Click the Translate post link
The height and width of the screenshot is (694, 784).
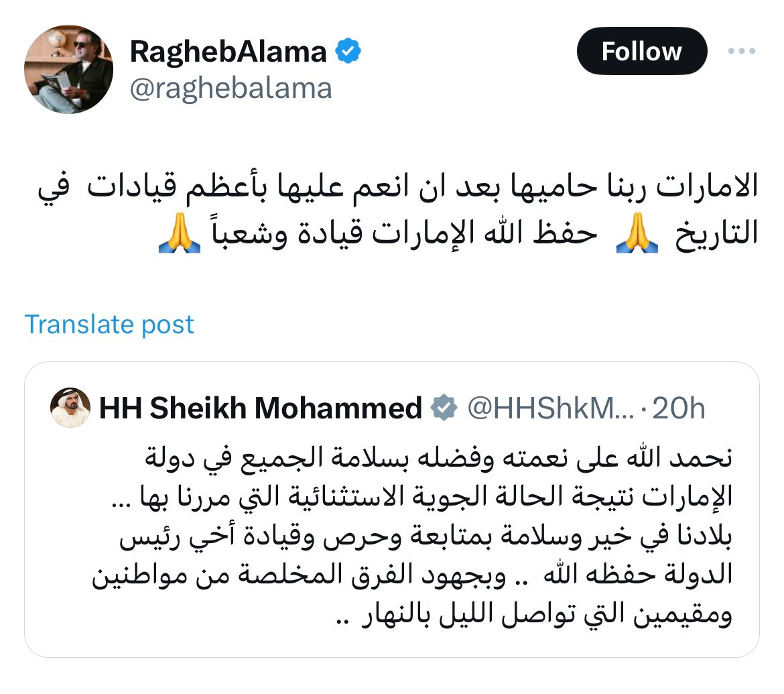(109, 325)
